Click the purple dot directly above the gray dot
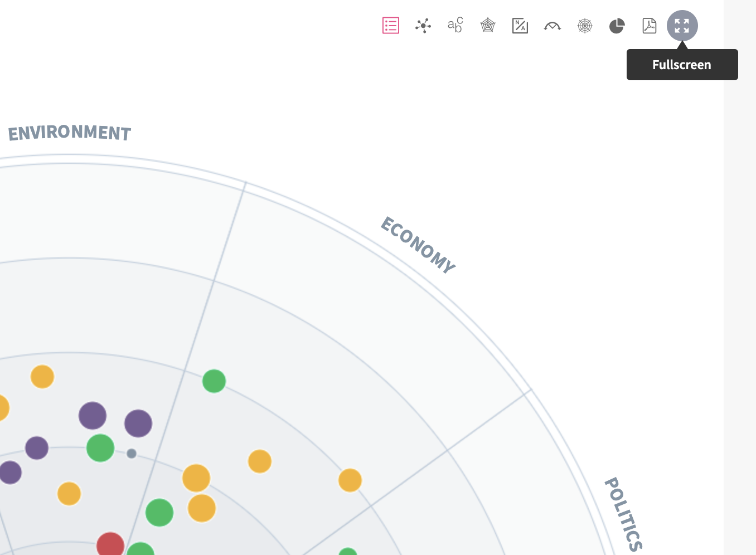The width and height of the screenshot is (756, 555). (x=138, y=423)
